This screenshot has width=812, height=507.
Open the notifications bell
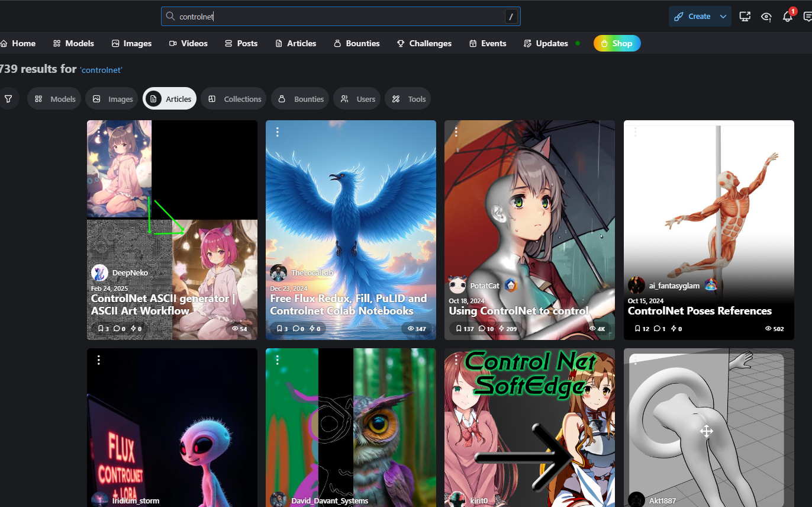[x=787, y=17]
